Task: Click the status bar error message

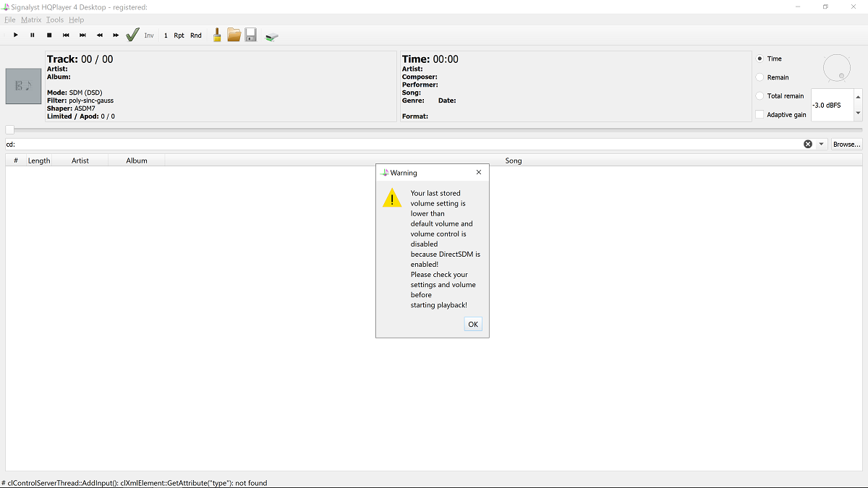Action: tap(135, 483)
